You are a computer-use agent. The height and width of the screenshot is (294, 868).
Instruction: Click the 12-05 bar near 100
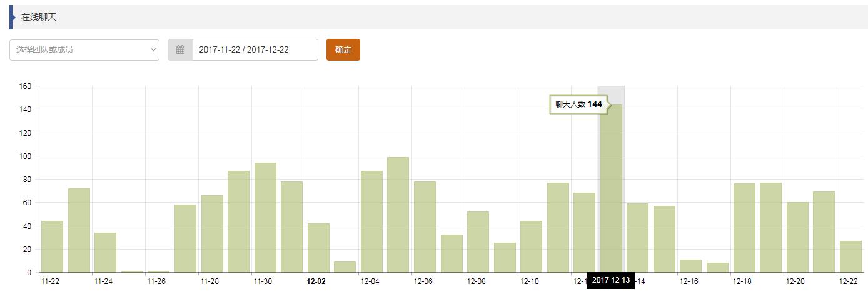click(x=398, y=215)
